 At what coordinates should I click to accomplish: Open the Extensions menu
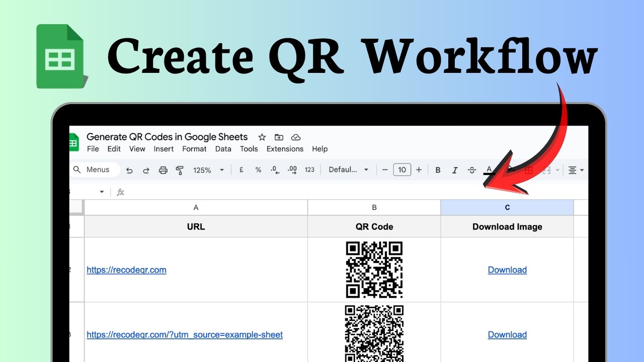285,149
